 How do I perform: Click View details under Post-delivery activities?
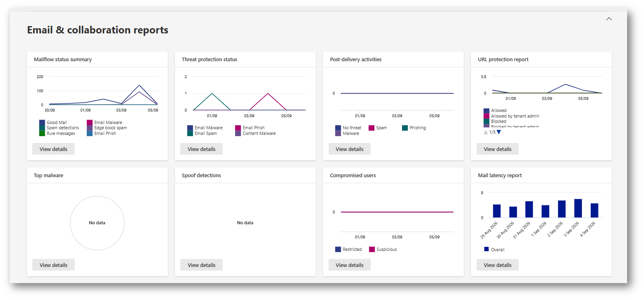tap(350, 149)
